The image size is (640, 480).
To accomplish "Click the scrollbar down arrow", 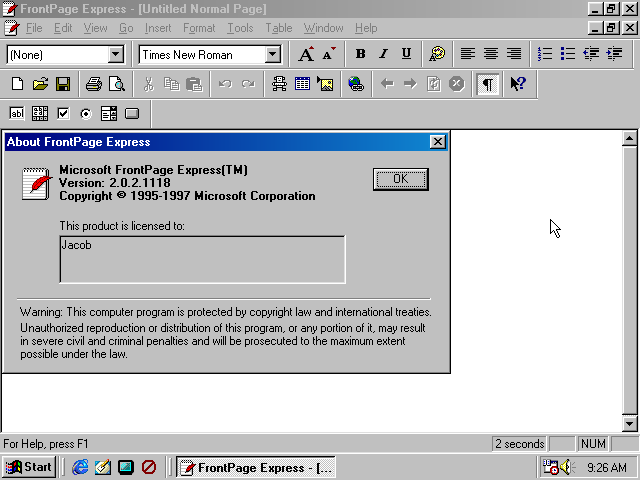I will (629, 424).
